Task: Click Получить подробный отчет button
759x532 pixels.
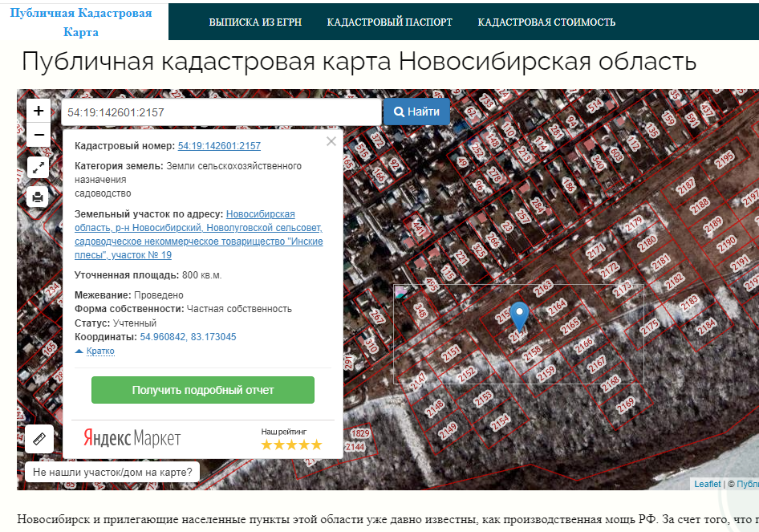Action: tap(203, 390)
